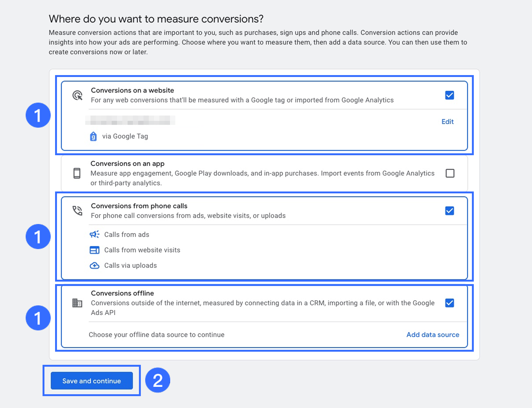Click the Conversions offline heading
Image resolution: width=532 pixels, height=408 pixels.
point(122,293)
